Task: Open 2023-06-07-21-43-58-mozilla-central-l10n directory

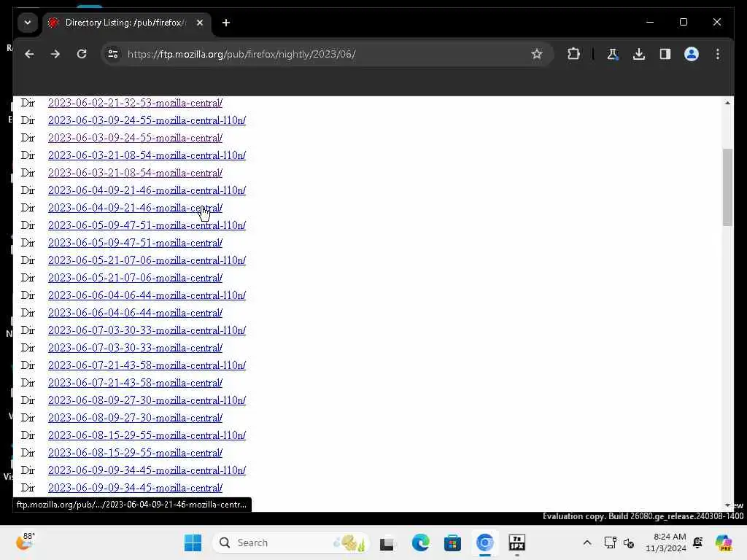Action: (147, 365)
